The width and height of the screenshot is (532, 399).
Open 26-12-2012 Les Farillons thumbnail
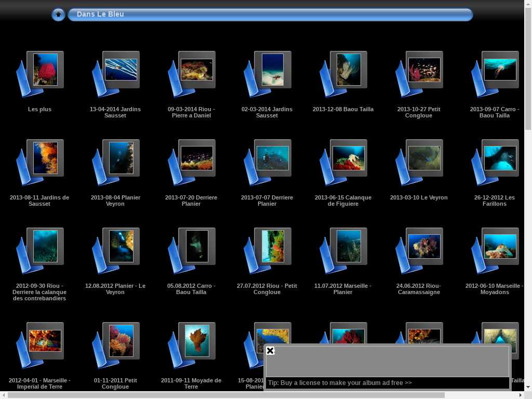[500, 158]
